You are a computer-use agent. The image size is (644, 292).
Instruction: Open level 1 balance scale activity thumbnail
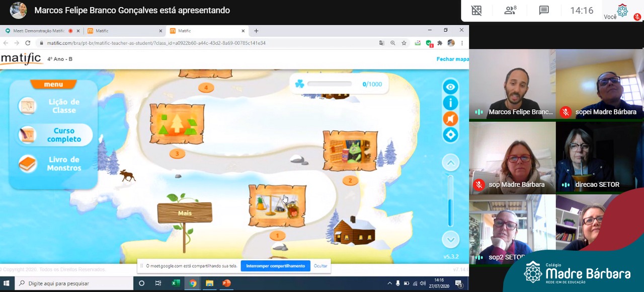[x=277, y=205]
